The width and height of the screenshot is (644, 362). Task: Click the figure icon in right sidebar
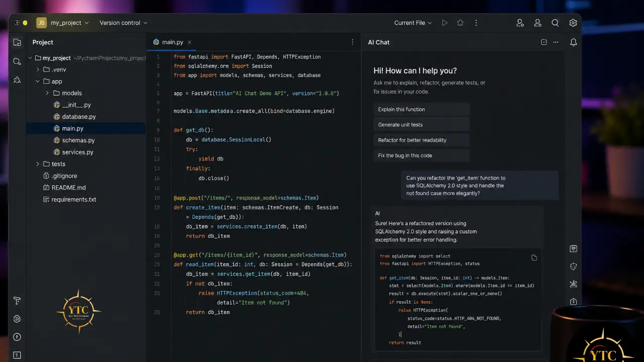click(x=573, y=284)
